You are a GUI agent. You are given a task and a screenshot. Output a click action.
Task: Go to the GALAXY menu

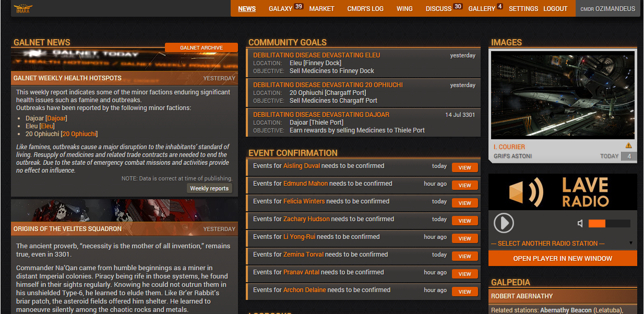[280, 9]
